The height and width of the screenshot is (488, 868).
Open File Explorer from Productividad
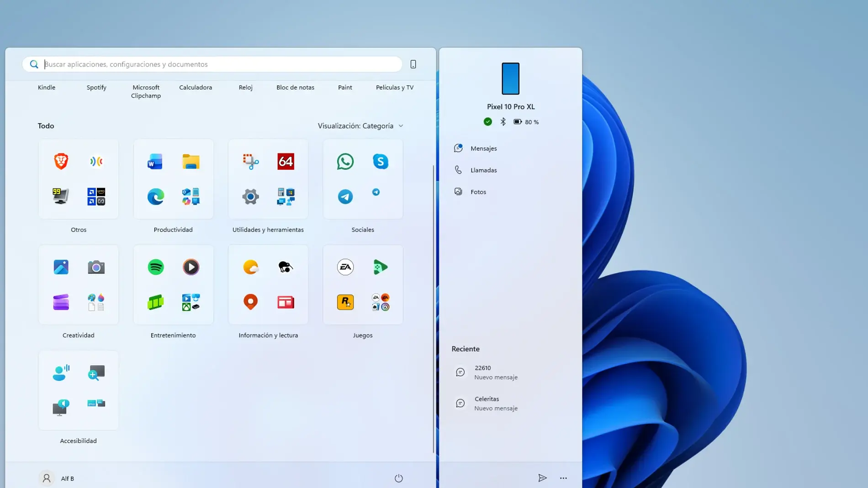point(191,161)
